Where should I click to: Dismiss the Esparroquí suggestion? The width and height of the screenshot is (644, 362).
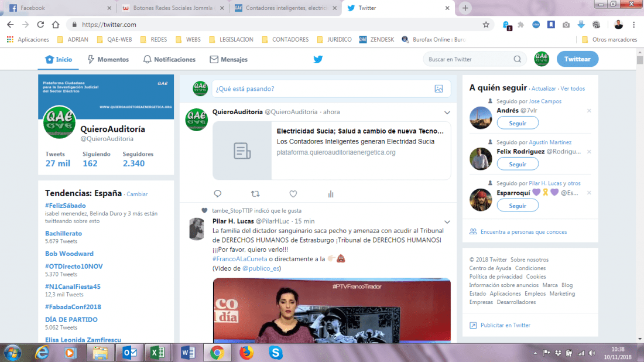(589, 193)
